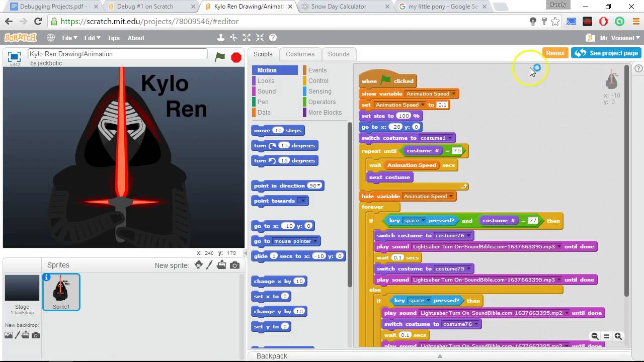
Task: Bookmark this page with star icon
Action: 555,21
